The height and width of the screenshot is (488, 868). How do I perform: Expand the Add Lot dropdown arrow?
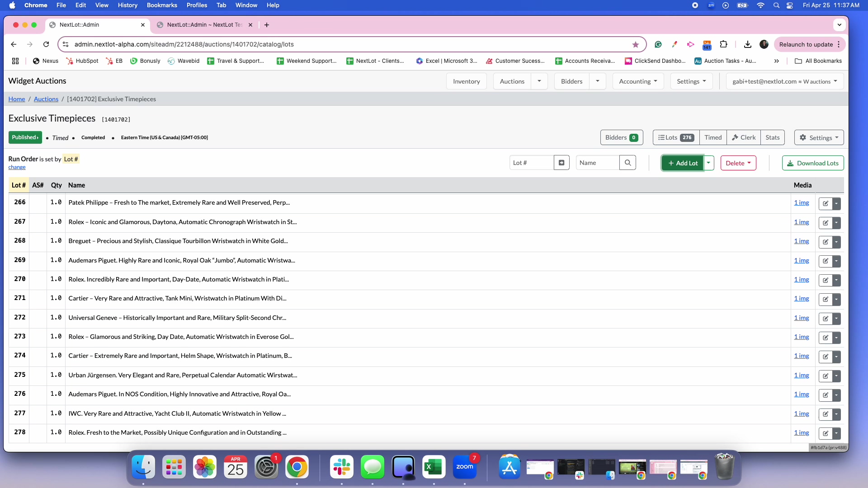click(x=708, y=163)
